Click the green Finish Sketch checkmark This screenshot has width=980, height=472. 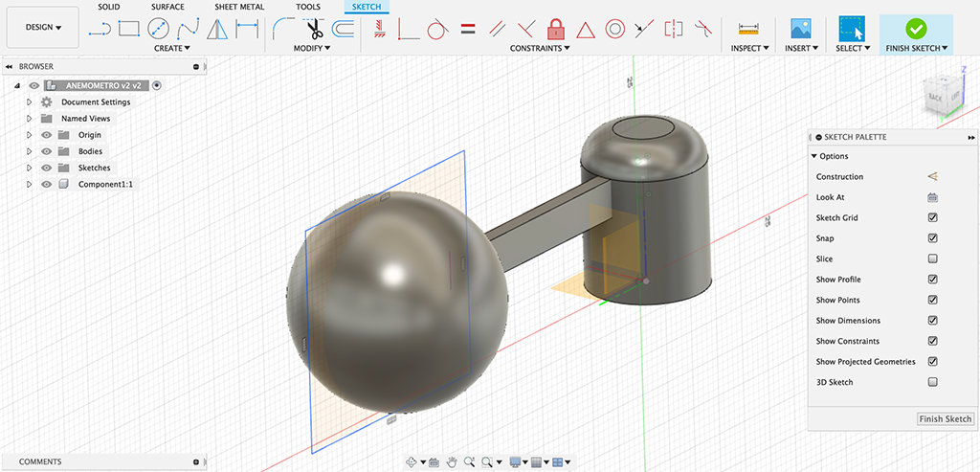916,28
